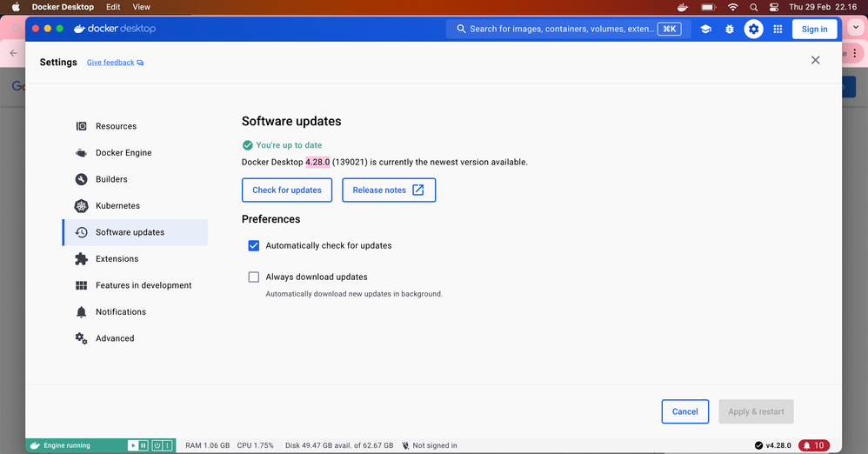Start the engine with the play icon
Image resolution: width=868 pixels, height=454 pixels.
pyautogui.click(x=133, y=445)
